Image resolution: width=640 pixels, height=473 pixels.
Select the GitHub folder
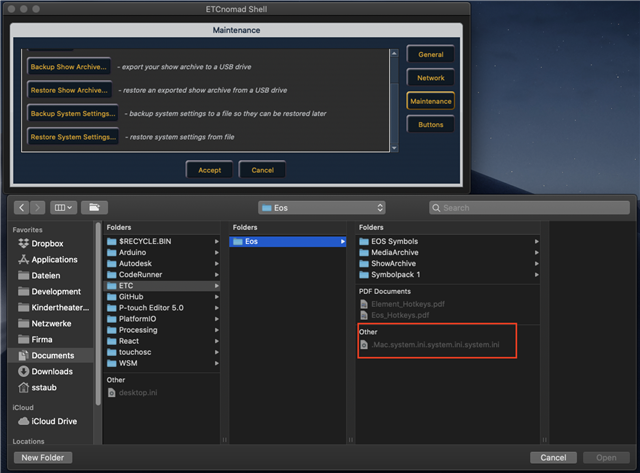tap(162, 297)
